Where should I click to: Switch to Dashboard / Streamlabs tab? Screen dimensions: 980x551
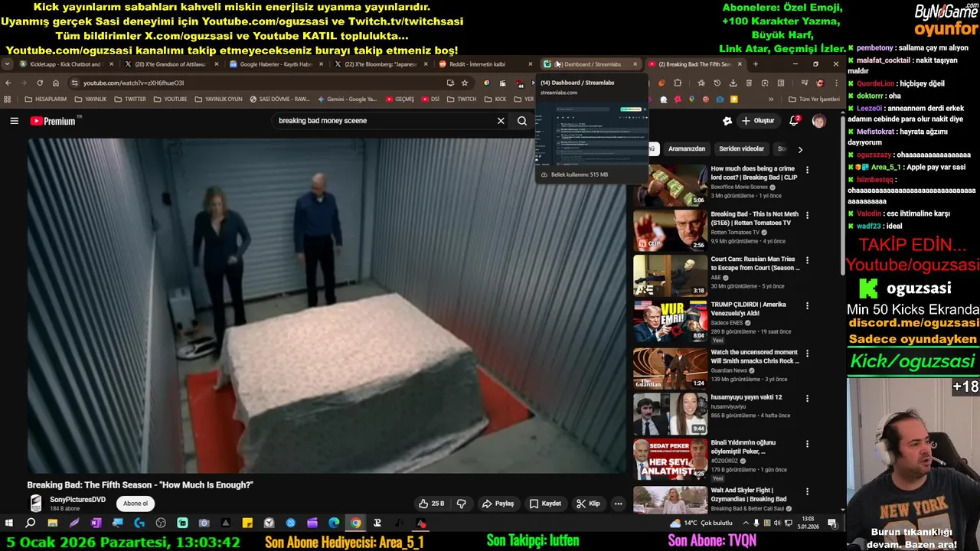click(590, 64)
